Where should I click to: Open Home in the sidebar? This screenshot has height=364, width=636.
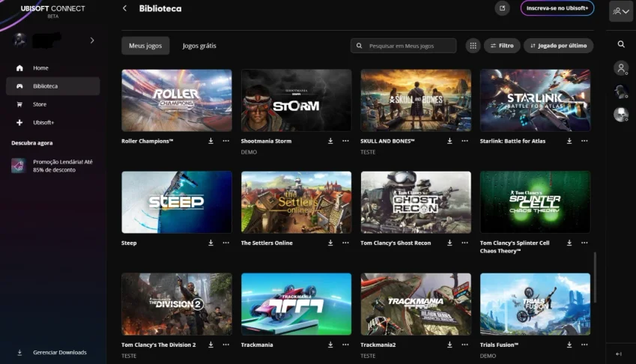click(52, 67)
